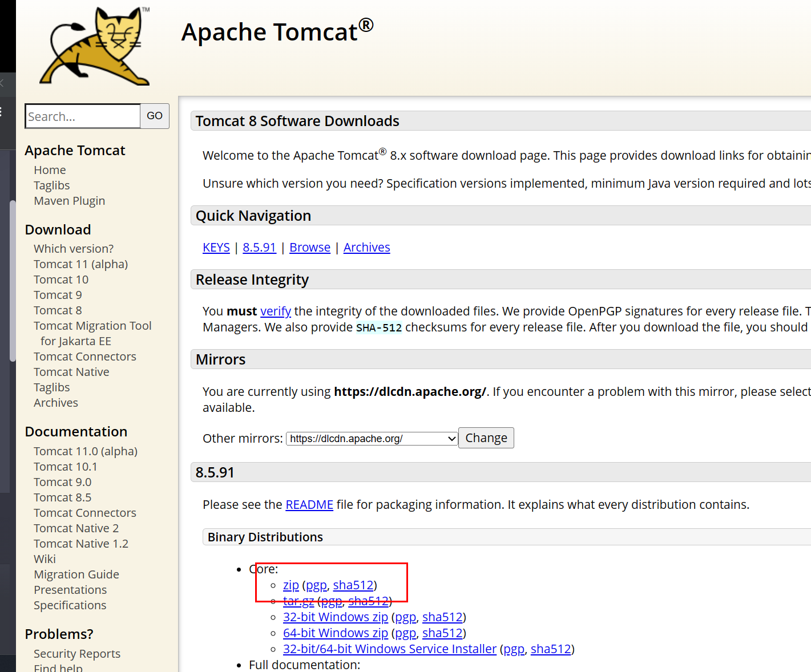Screen dimensions: 811x672
Task: Download 32-bit/64-bit Windows Service Installer
Action: (x=390, y=649)
